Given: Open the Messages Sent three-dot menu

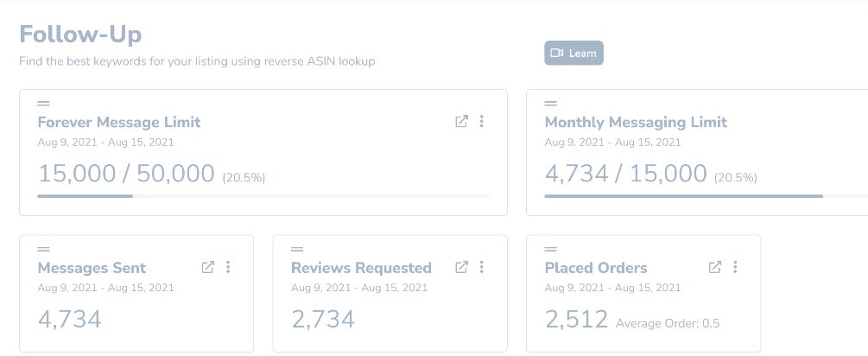Looking at the screenshot, I should pos(228,267).
